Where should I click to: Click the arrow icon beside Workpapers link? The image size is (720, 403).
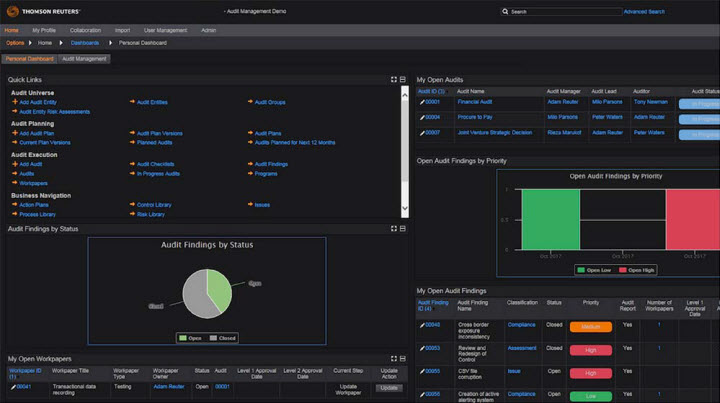15,183
